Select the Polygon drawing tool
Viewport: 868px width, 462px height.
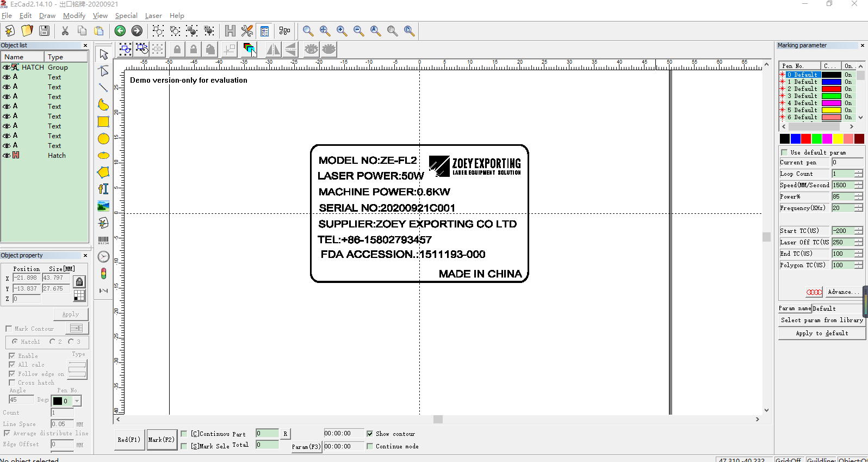(x=103, y=173)
